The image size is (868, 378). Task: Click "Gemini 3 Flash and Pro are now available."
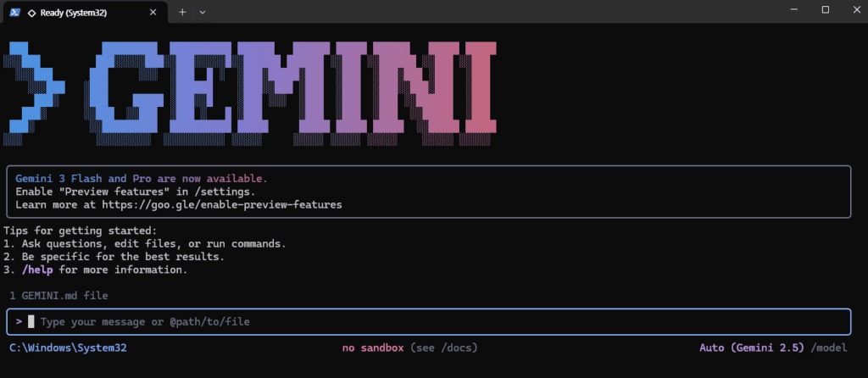click(x=142, y=179)
